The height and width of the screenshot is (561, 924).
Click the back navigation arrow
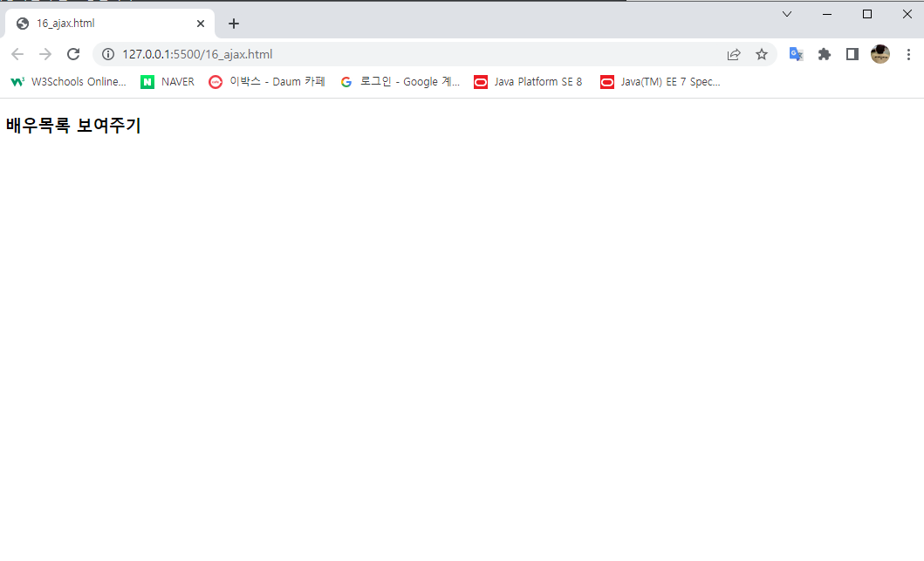click(17, 54)
